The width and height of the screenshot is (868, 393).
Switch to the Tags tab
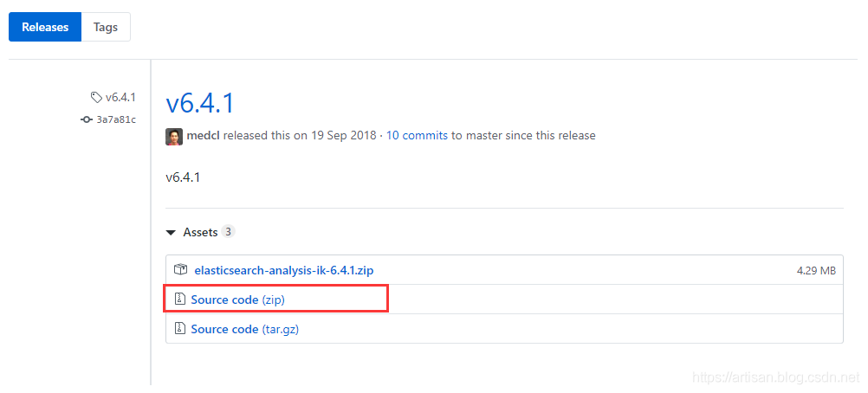click(106, 27)
